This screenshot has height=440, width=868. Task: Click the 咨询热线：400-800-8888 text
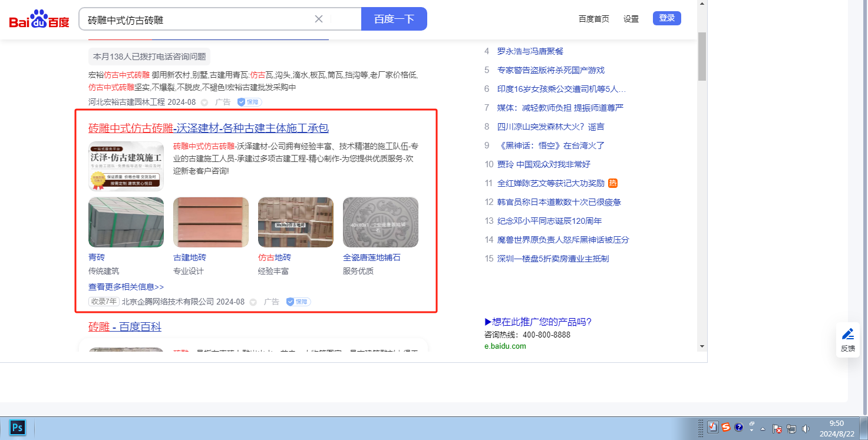pos(527,335)
